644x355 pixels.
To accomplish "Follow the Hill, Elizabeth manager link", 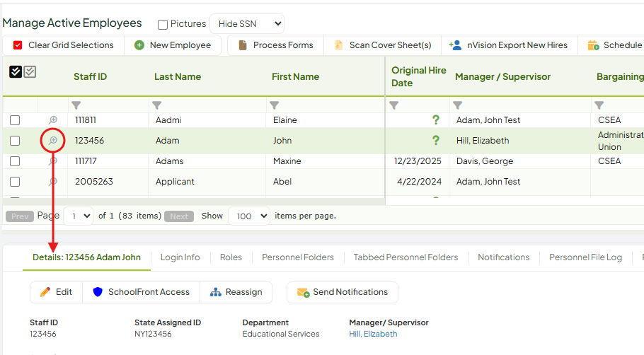I will click(373, 334).
